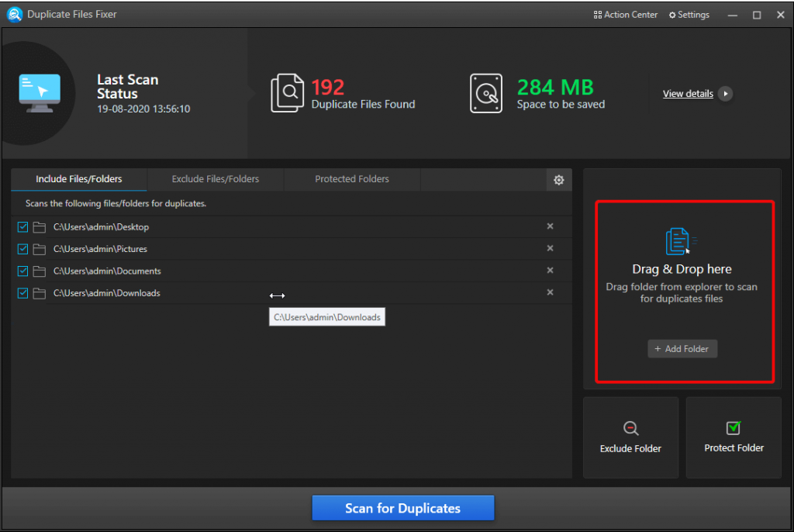Start Scan for Duplicates
The image size is (794, 532).
(403, 508)
